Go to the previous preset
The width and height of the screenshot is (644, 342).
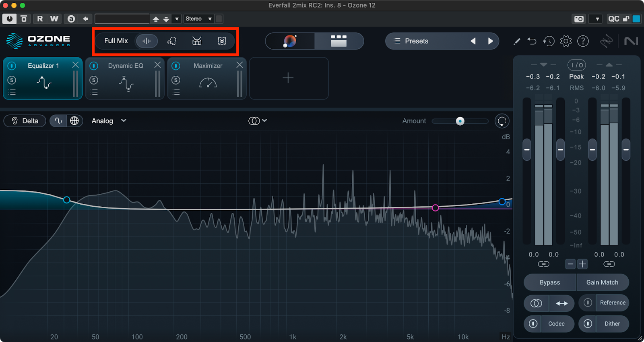pyautogui.click(x=473, y=41)
